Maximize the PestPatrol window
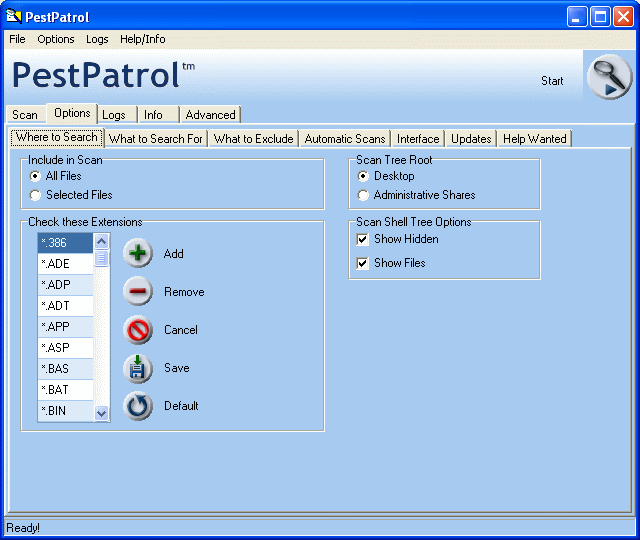 600,17
